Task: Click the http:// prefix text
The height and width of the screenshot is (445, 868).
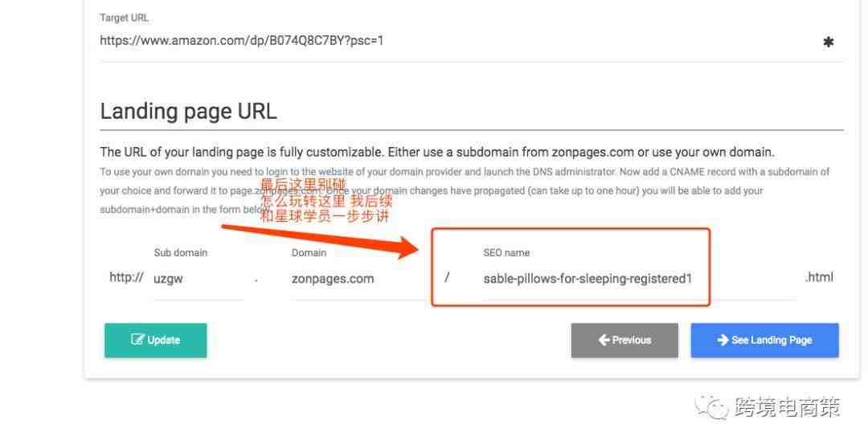Action: click(126, 277)
